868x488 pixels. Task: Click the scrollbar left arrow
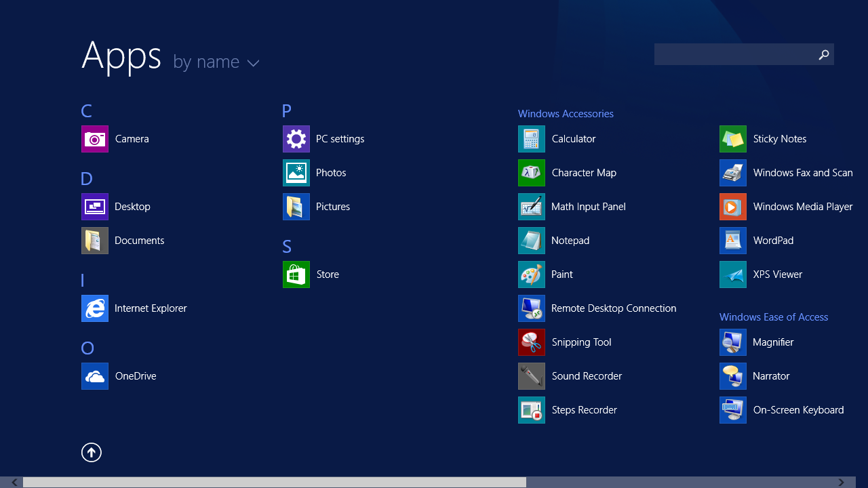(x=14, y=483)
